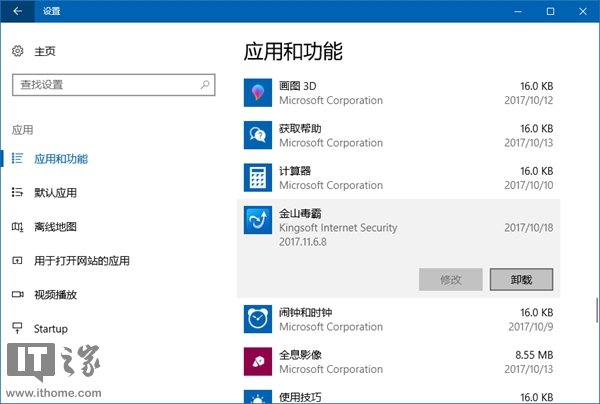Select the 应用和功能 list icon
The image size is (600, 404).
[17, 158]
